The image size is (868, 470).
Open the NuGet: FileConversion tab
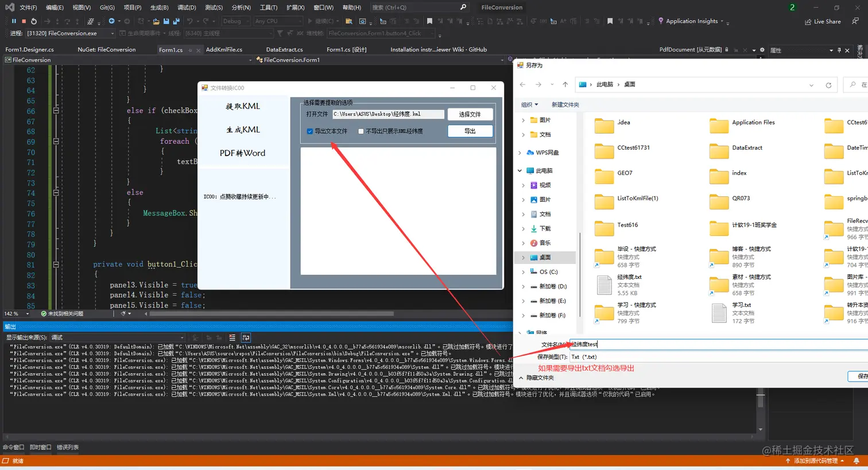click(107, 50)
